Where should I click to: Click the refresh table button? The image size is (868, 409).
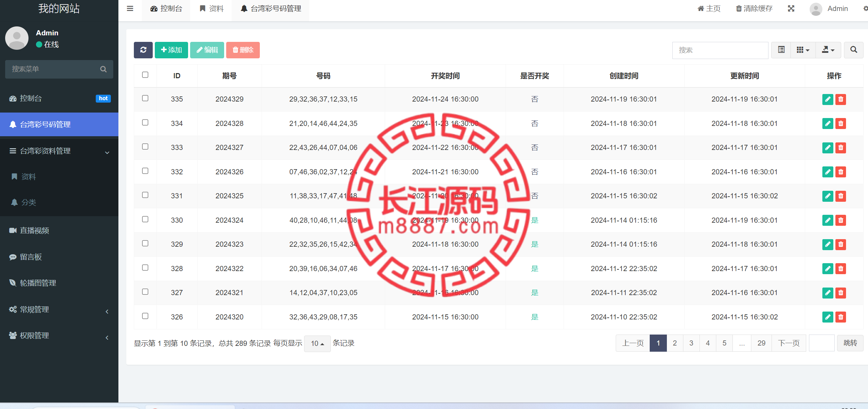(x=143, y=50)
